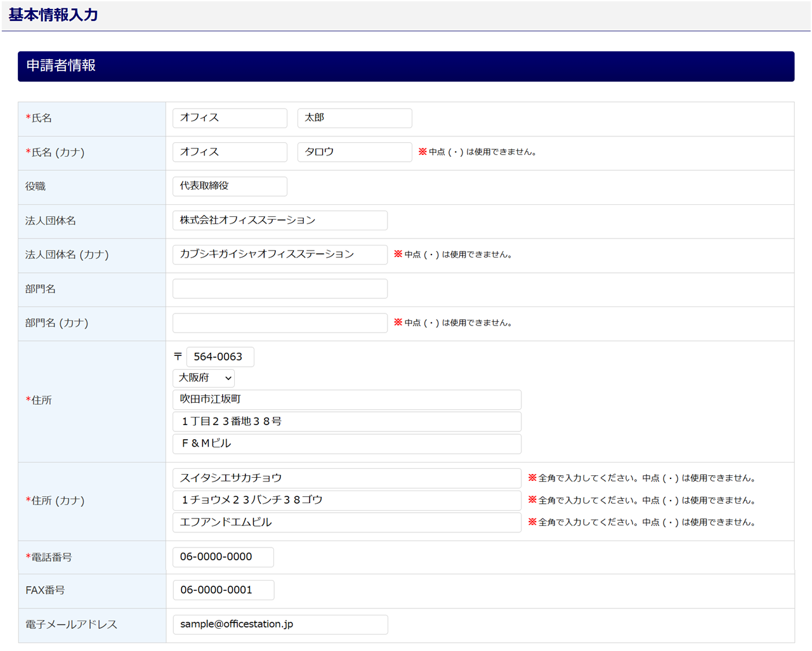This screenshot has width=812, height=651.
Task: Click the given name field containing 太郎
Action: click(x=354, y=118)
